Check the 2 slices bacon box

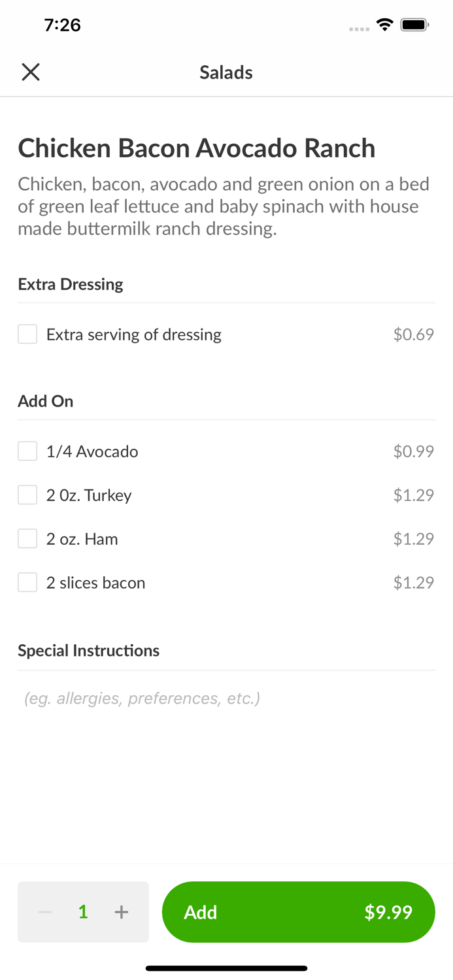27,583
